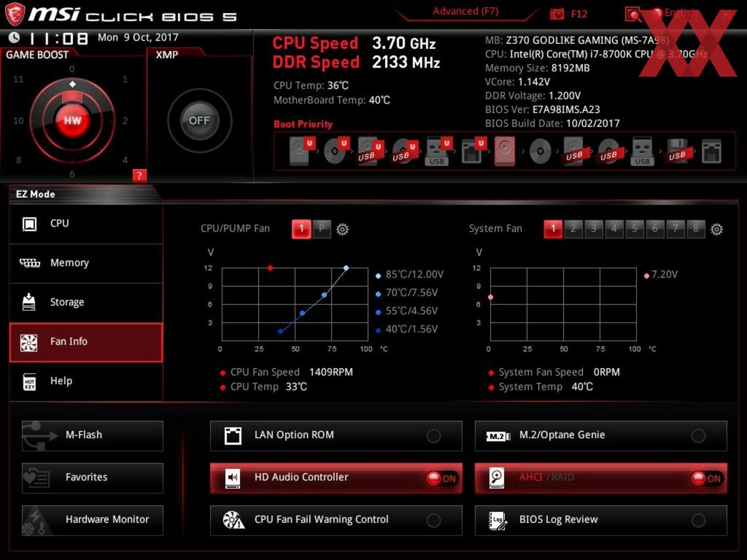The width and height of the screenshot is (747, 560).
Task: Open System Fan settings gear
Action: point(717,229)
